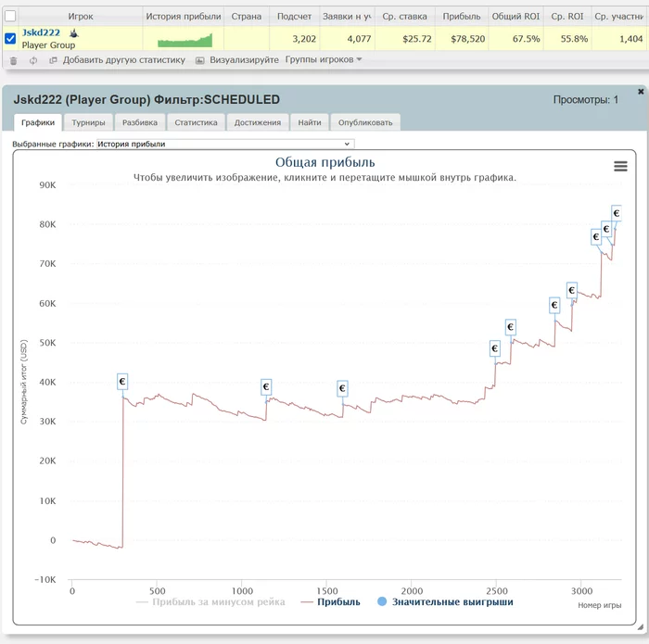The height and width of the screenshot is (644, 649).
Task: Toggle Значительные выигрыши legend item
Action: point(446,601)
